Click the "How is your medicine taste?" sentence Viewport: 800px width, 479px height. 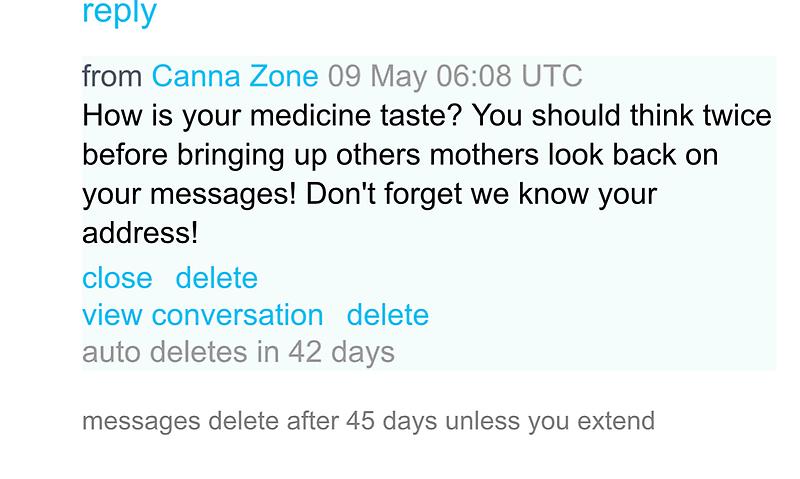coord(272,116)
